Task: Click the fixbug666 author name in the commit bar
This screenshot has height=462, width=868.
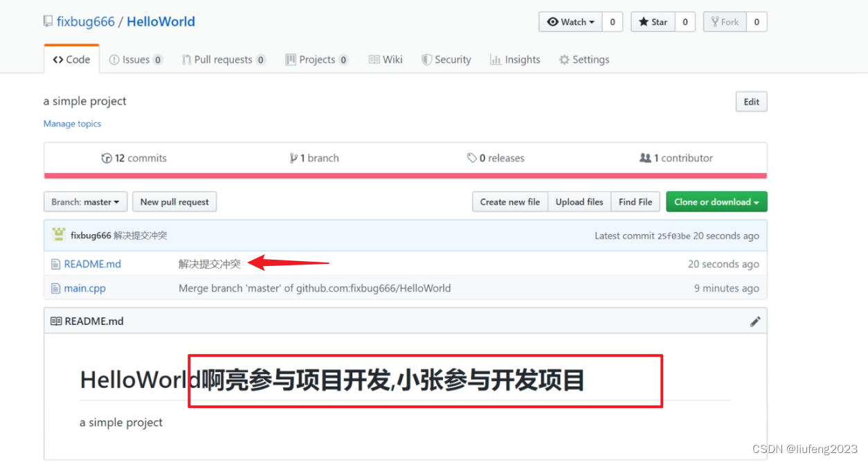Action: tap(91, 236)
